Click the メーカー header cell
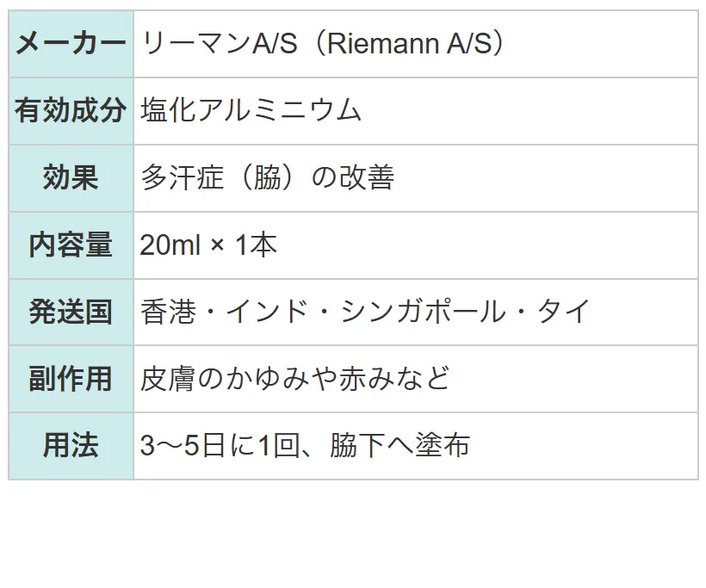Screen dimensions: 706x588 click(71, 44)
